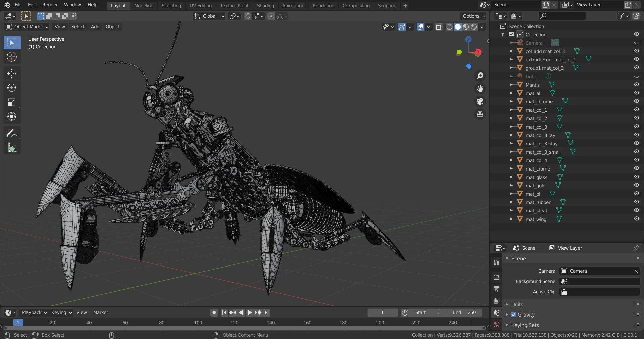The image size is (644, 339).
Task: Open the Render menu
Action: tap(50, 5)
